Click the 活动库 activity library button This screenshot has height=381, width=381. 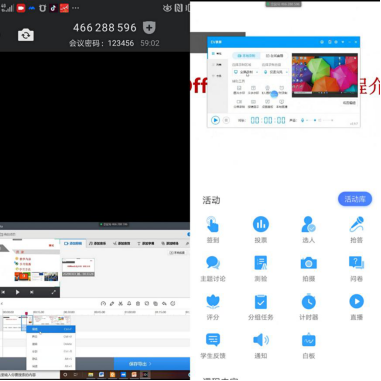point(355,199)
